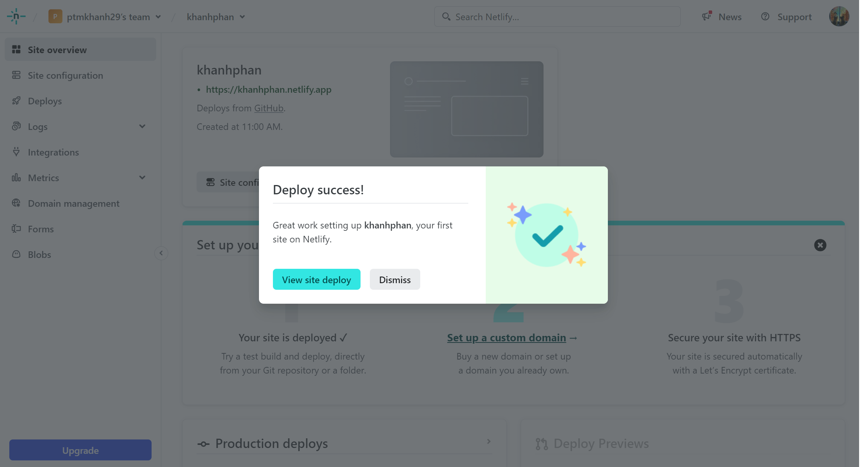Click the Netlify logo icon top left
This screenshot has width=868, height=467.
pyautogui.click(x=16, y=16)
